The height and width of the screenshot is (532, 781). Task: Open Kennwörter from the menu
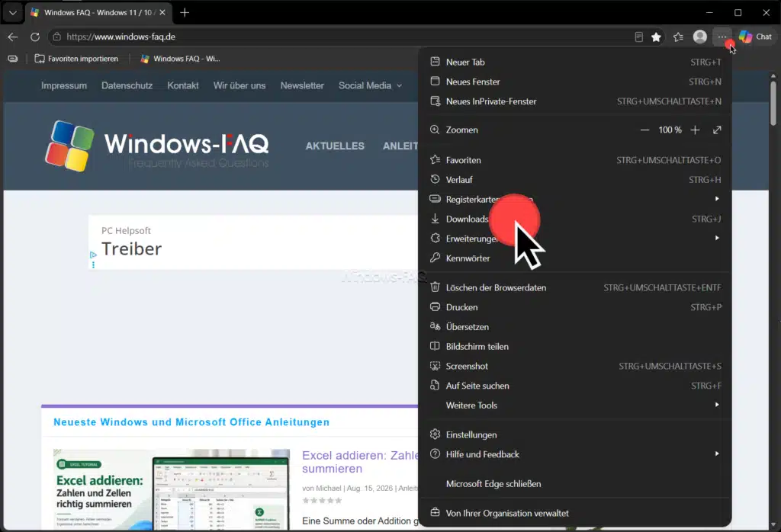pos(575,258)
